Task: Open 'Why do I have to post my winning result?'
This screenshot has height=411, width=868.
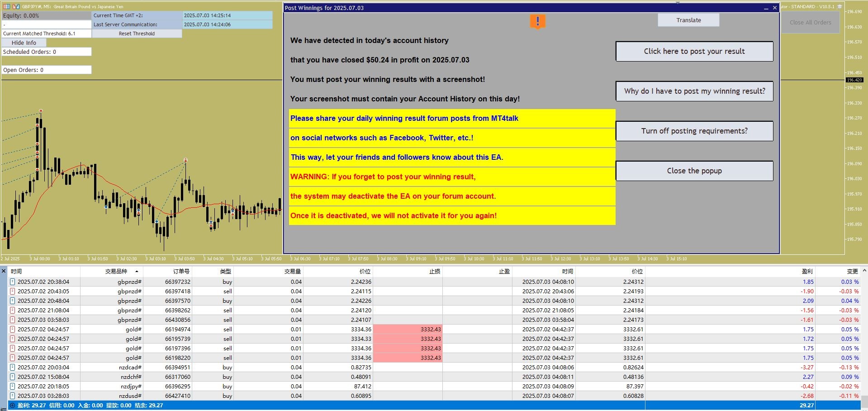Action: 694,91
